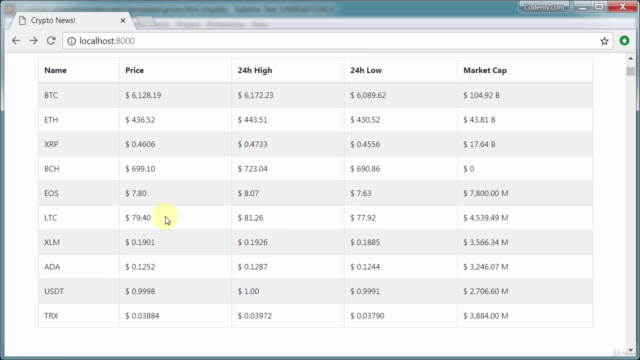Viewport: 640px width, 360px height.
Task: Select the XLM name cell
Action: (x=52, y=242)
